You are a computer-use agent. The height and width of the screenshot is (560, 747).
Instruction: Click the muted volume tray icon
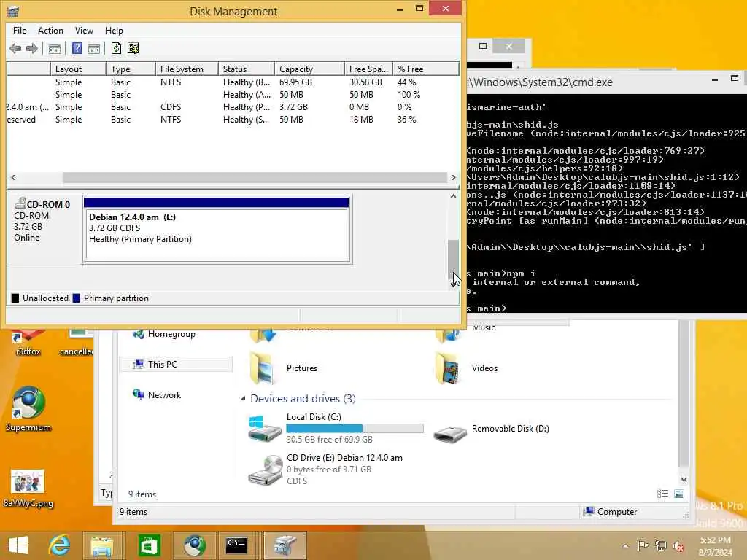(x=678, y=545)
